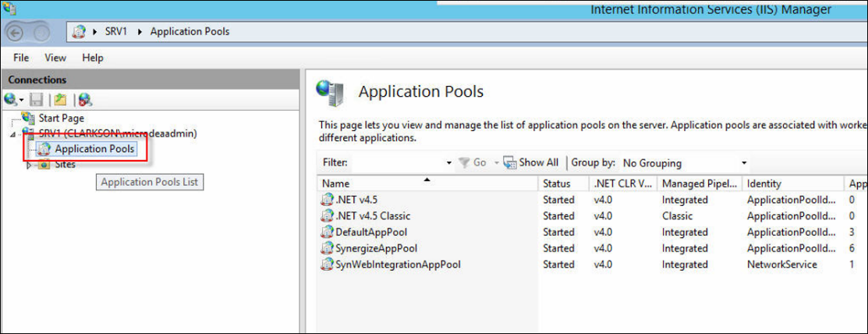Collapse the SRV1 server node
Screen dimensions: 868x334
click(12, 134)
